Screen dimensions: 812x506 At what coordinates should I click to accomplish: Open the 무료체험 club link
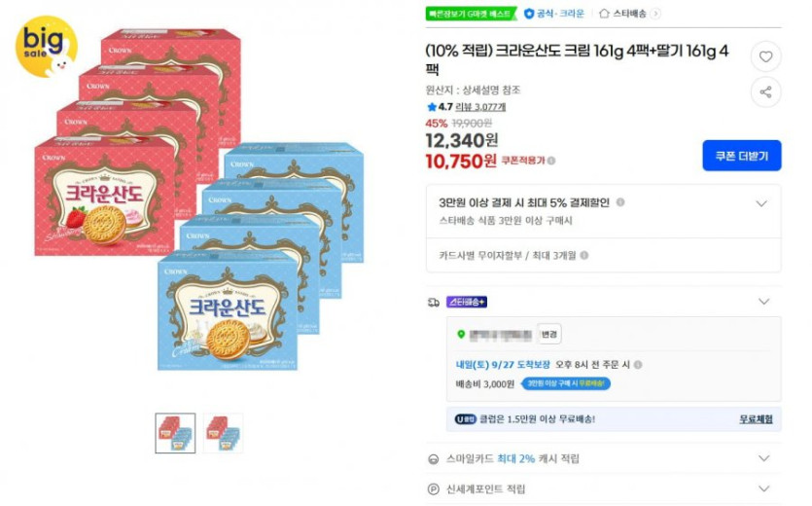[x=756, y=419]
